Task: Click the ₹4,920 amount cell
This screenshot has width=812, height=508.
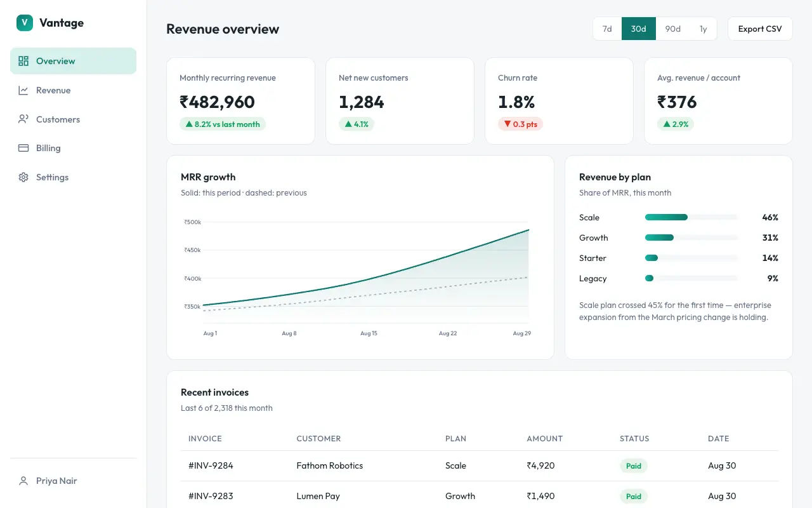Action: [540, 465]
